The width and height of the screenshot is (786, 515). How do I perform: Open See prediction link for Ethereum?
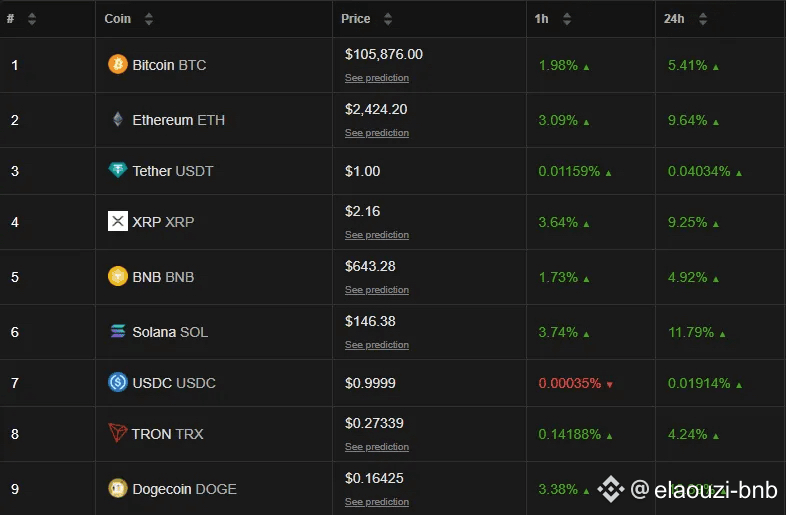tap(377, 133)
